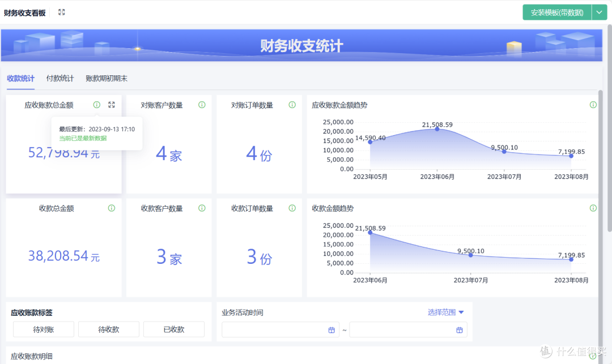Click the expand icon on 应收账款总金额 card
Viewport: 612px width, 364px height.
(112, 105)
